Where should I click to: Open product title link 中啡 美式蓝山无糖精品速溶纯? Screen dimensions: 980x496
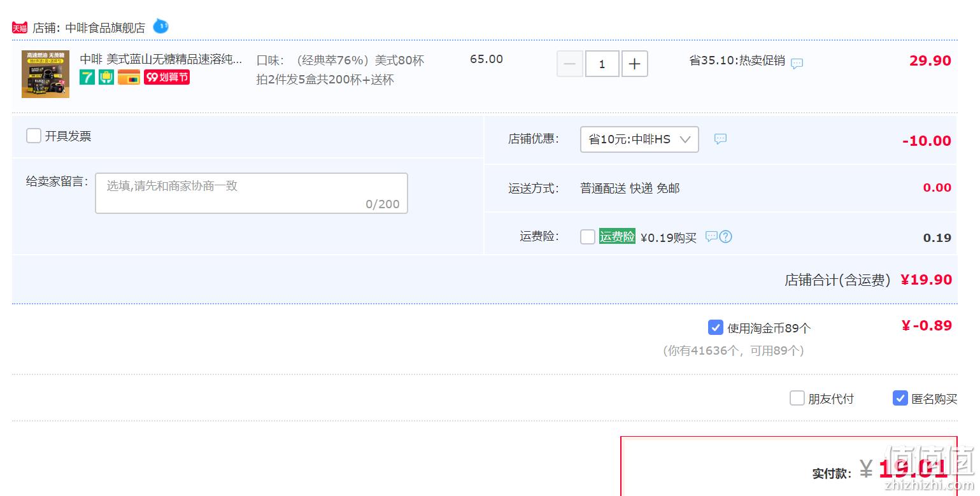click(161, 59)
